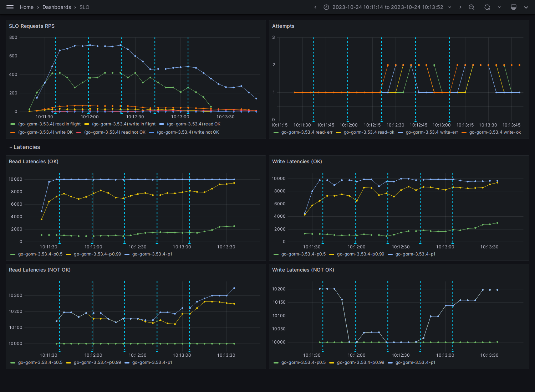535x392 pixels.
Task: Click red swatch of 'read not OK'
Action: click(79, 133)
